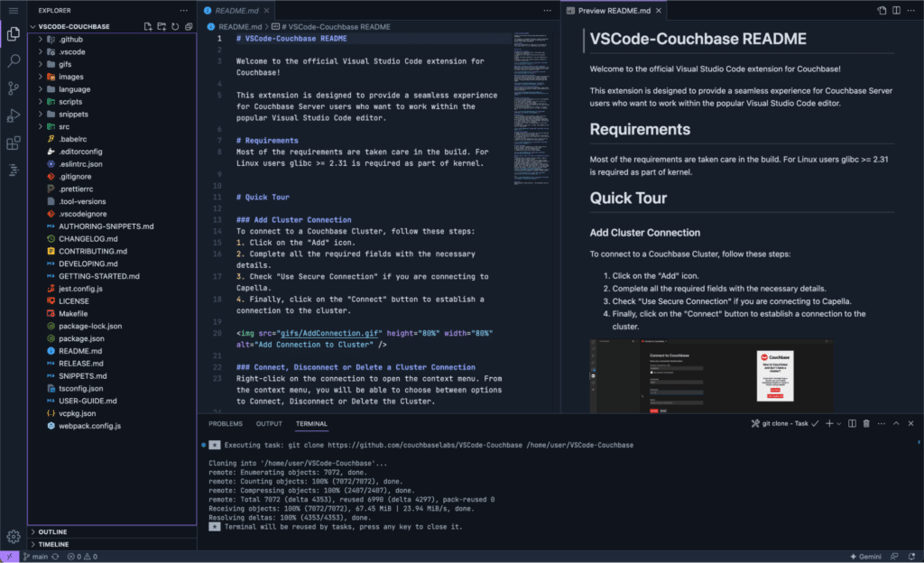Open the Extensions view
Screen dimensions: 924x563
[x=12, y=142]
